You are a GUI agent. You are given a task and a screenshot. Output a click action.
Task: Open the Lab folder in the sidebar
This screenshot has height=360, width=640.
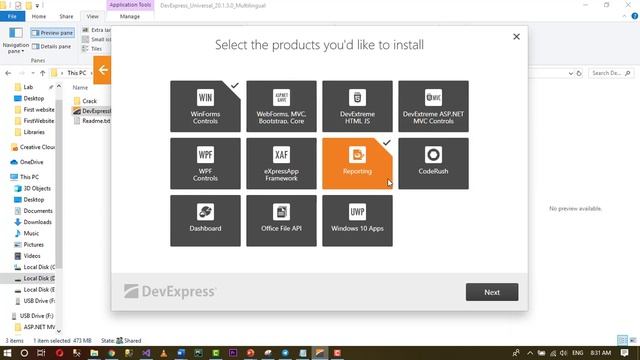28,87
